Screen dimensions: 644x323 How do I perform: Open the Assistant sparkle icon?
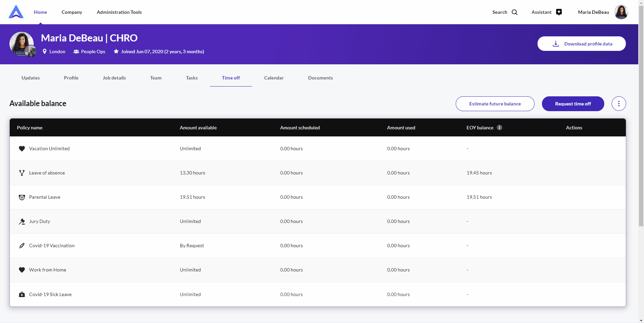tap(559, 12)
